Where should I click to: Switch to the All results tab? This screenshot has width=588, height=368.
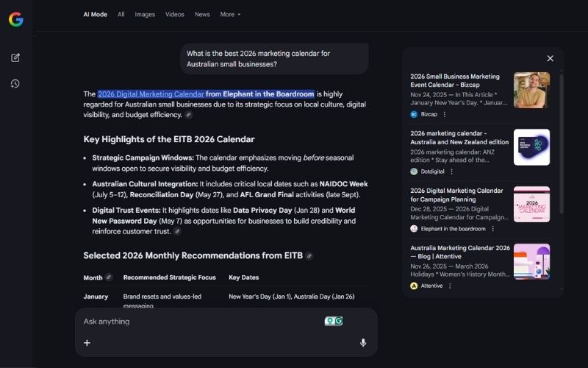[121, 14]
